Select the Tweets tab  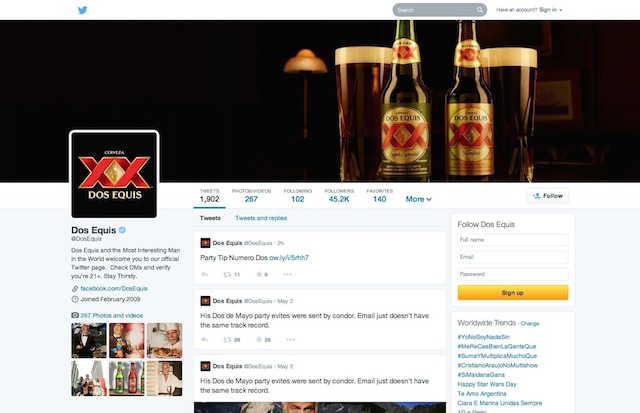click(x=210, y=217)
